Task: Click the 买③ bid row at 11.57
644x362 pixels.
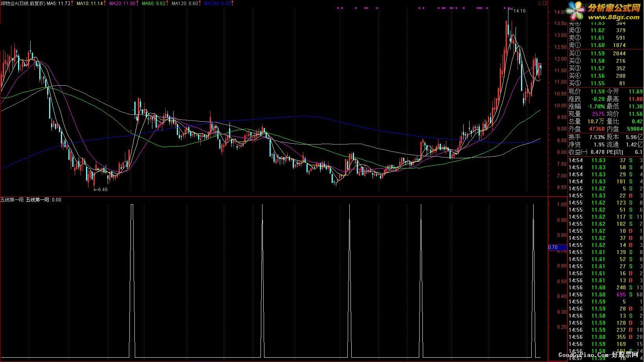Action: coord(597,68)
